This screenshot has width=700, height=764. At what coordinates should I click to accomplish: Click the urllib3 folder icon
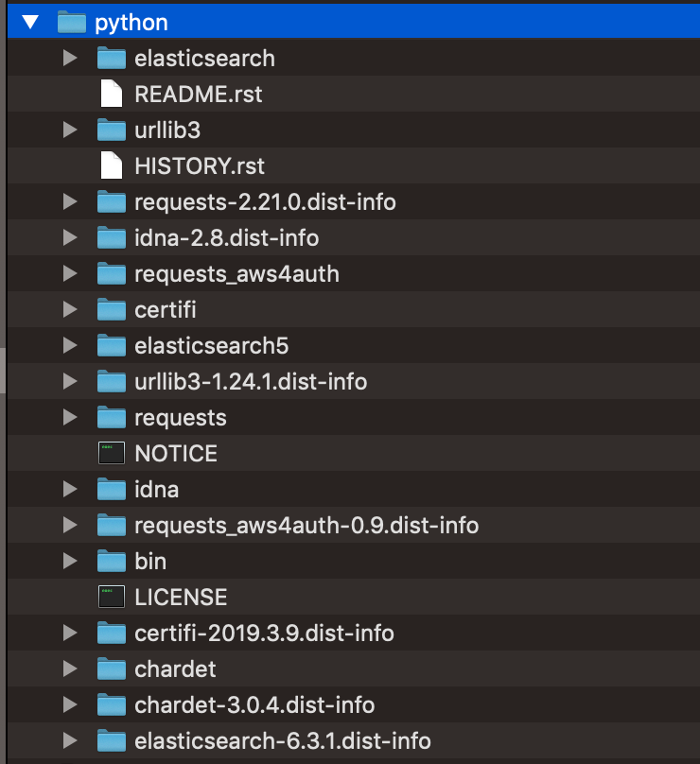pyautogui.click(x=112, y=130)
